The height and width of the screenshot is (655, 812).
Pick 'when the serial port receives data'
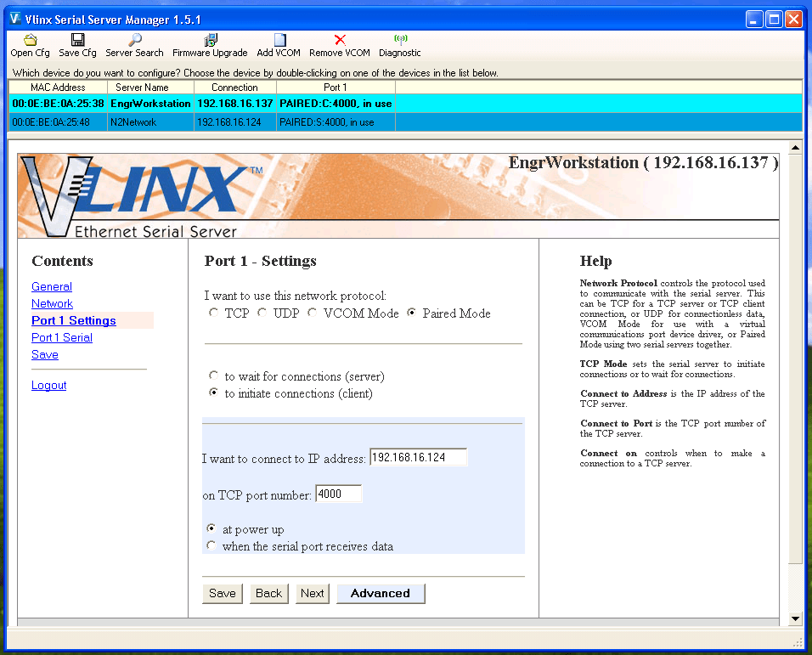tap(211, 545)
